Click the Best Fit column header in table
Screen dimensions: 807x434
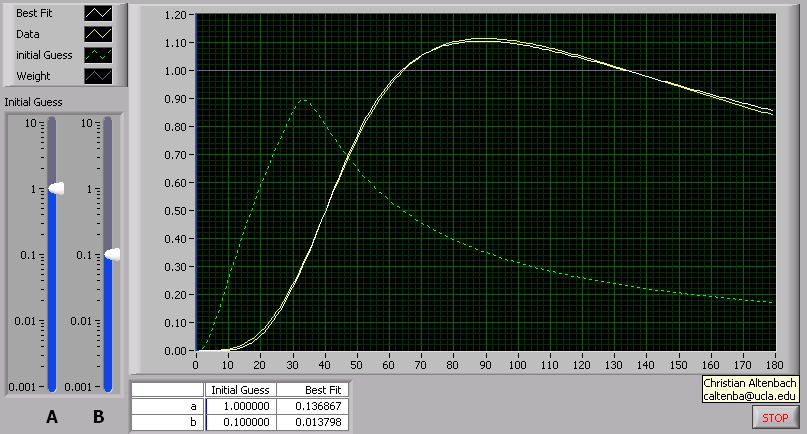click(x=313, y=390)
